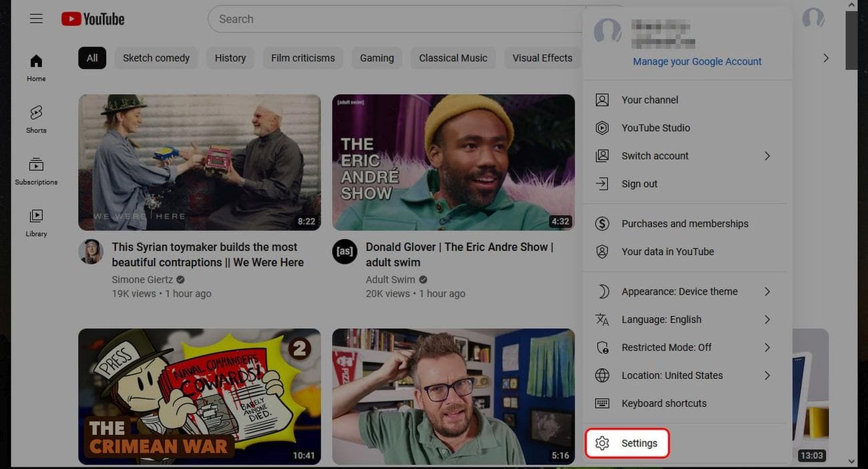Select the Gaming topic chip

377,58
